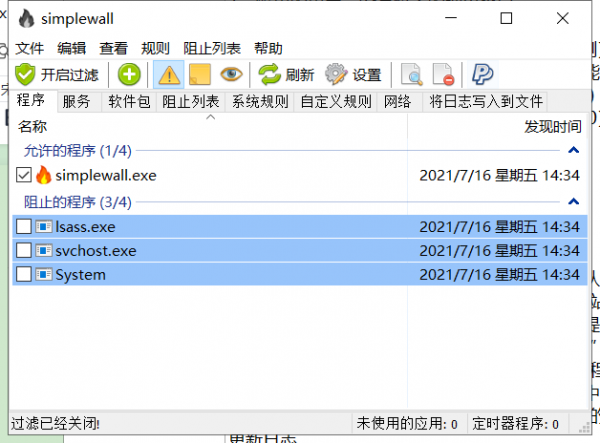Sort by the 名称 column header
Image resolution: width=600 pixels, height=443 pixels.
coord(33,126)
